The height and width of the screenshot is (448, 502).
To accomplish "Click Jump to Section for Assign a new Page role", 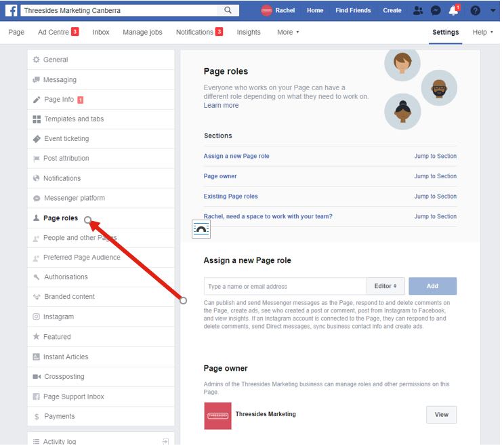I will (x=437, y=157).
